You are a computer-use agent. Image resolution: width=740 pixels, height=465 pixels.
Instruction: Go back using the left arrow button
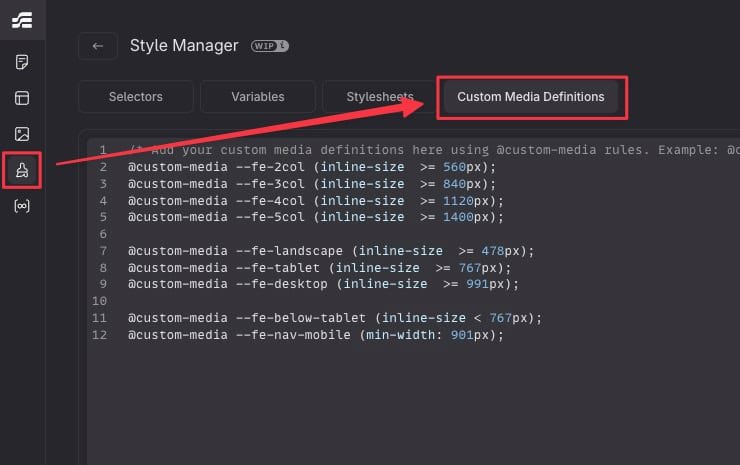(x=98, y=46)
